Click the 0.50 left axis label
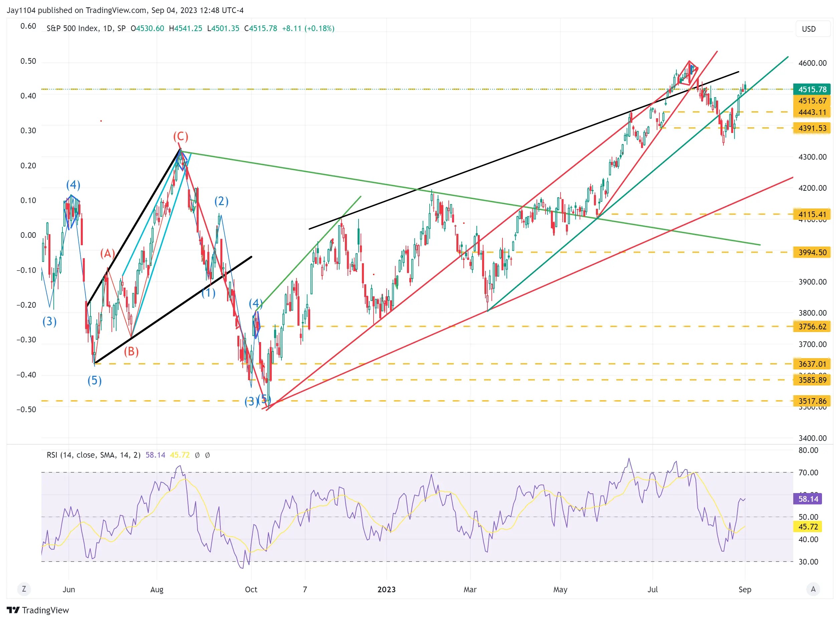This screenshot has height=622, width=840. (x=28, y=61)
